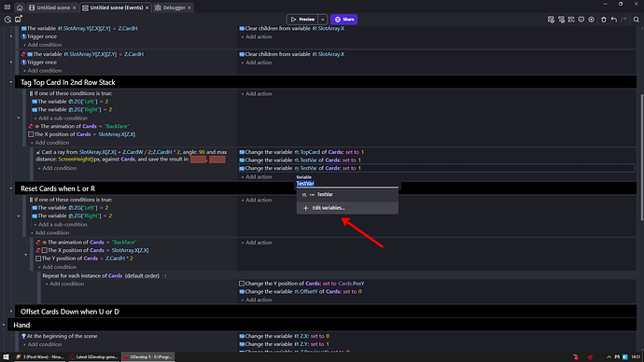Select At the beginning of the scene condition

click(x=60, y=336)
